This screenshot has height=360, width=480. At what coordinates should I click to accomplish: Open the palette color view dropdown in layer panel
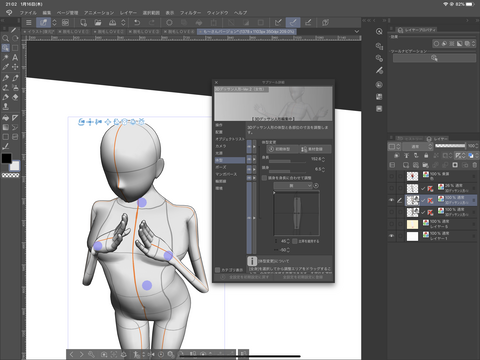[395, 146]
